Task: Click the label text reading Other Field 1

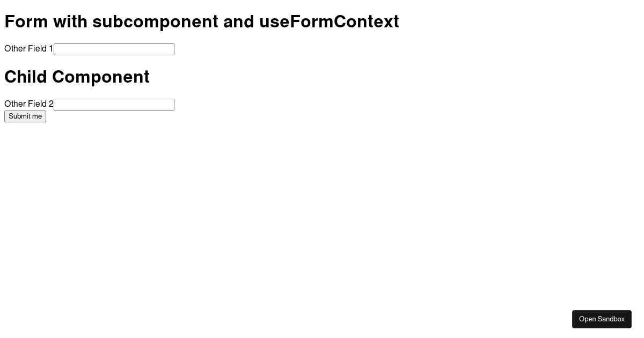Action: [x=28, y=49]
